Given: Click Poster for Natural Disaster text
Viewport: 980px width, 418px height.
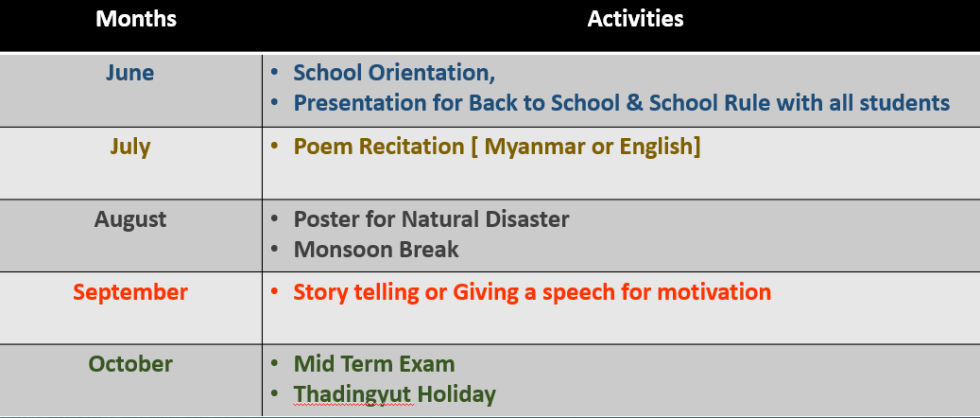Looking at the screenshot, I should 431,219.
